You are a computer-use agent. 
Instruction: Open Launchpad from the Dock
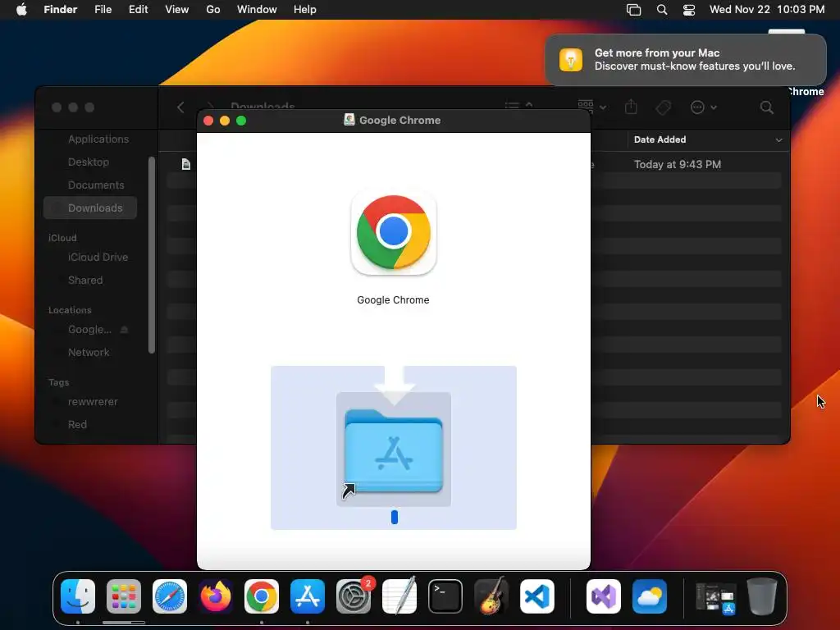(x=124, y=596)
